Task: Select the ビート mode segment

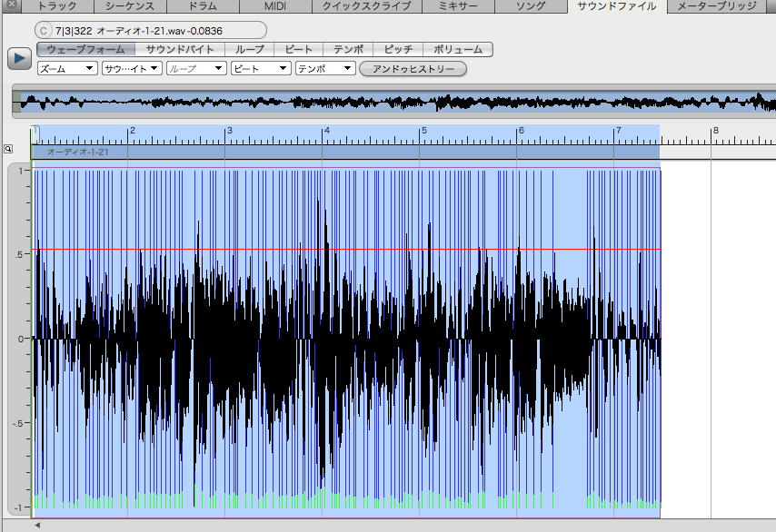Action: [298, 49]
